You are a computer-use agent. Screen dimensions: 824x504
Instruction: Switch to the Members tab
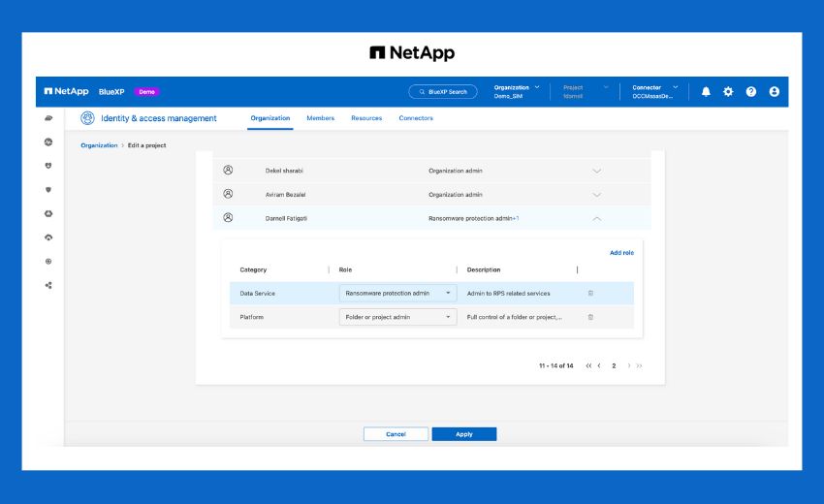tap(321, 118)
